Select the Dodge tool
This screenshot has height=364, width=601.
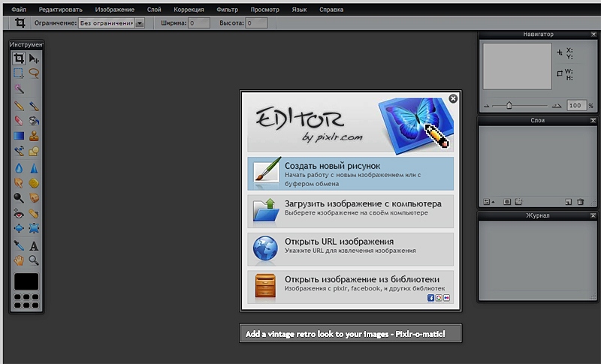[18, 198]
